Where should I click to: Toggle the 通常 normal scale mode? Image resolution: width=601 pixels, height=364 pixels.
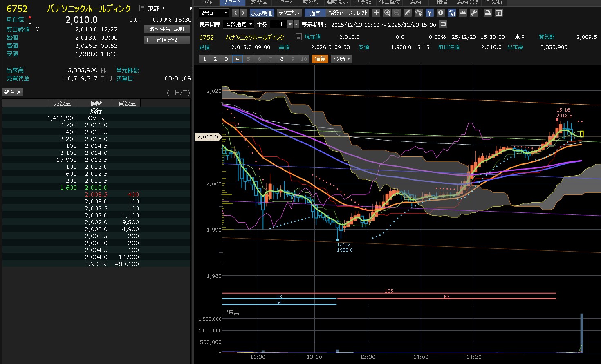[x=315, y=13]
